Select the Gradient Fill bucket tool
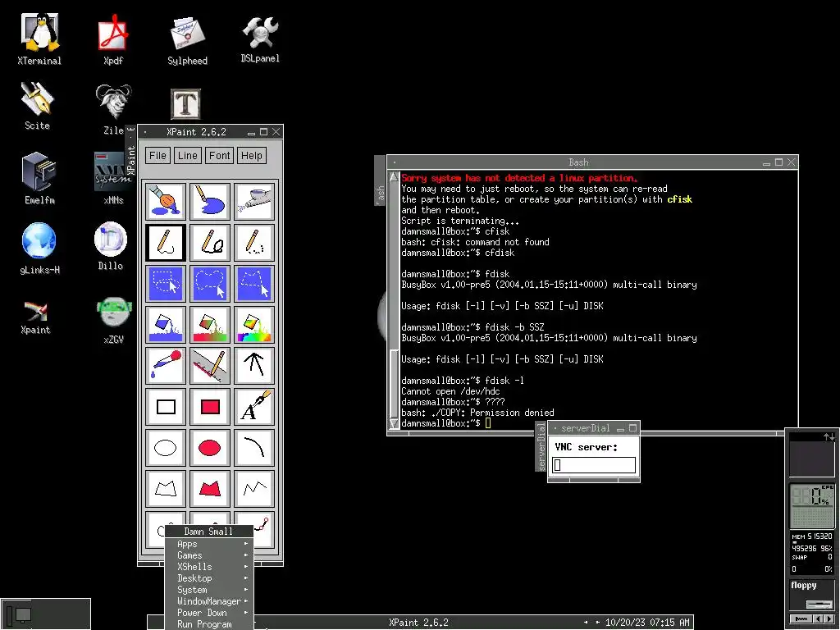 (x=209, y=325)
